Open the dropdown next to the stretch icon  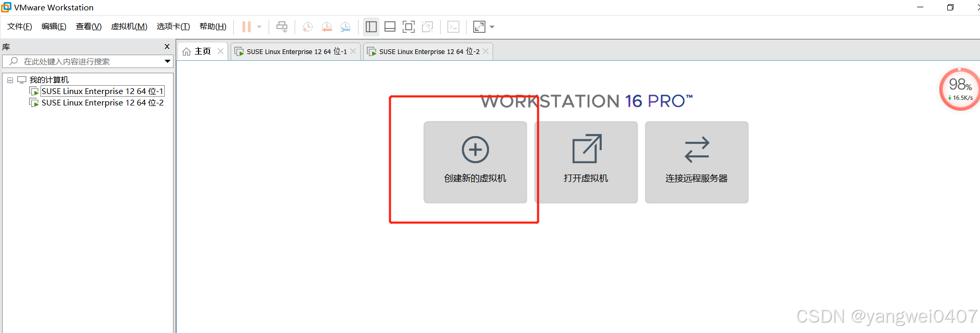click(492, 26)
